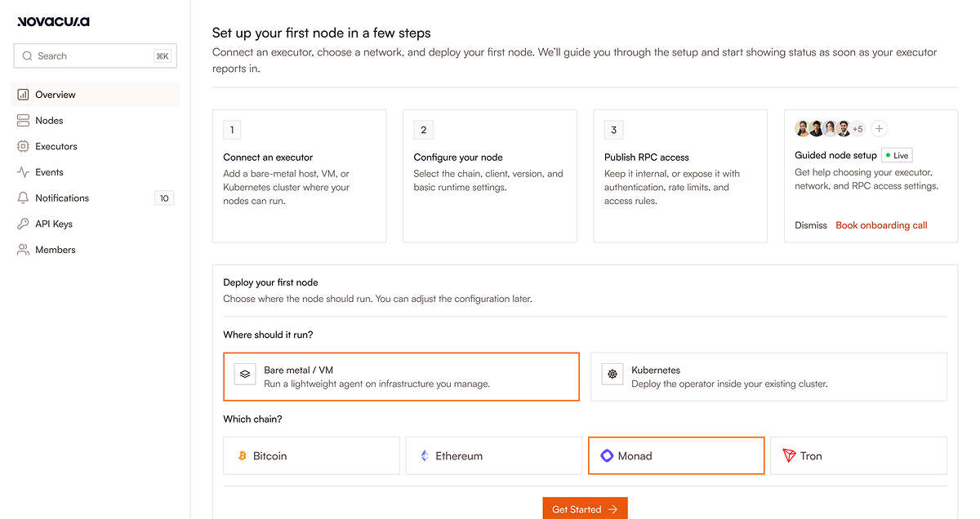Click the Executors chip icon

[23, 147]
